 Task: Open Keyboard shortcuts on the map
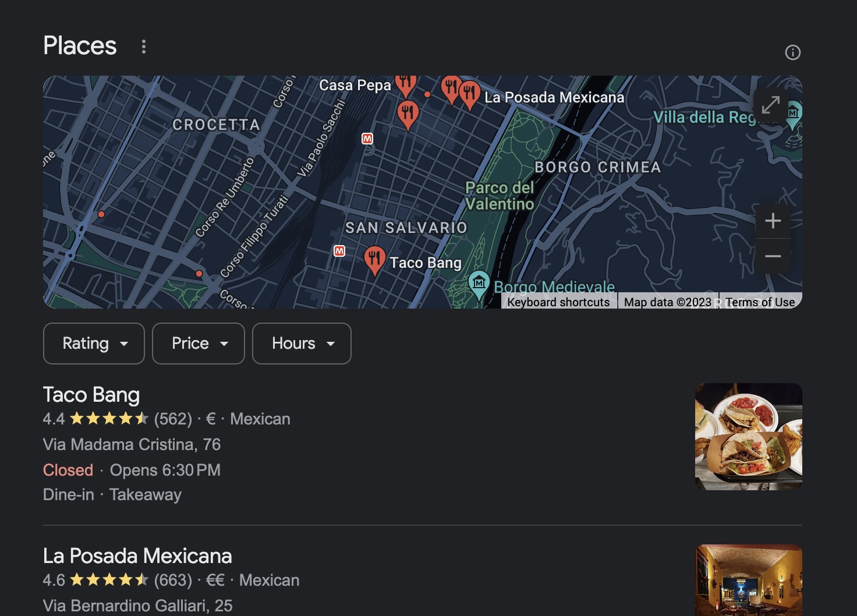coord(558,302)
